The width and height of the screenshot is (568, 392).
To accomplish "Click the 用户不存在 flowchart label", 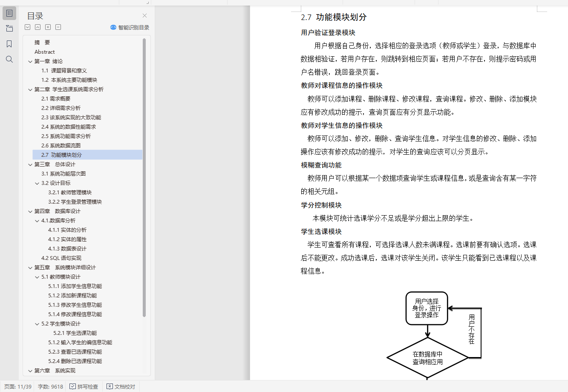I will [x=471, y=329].
